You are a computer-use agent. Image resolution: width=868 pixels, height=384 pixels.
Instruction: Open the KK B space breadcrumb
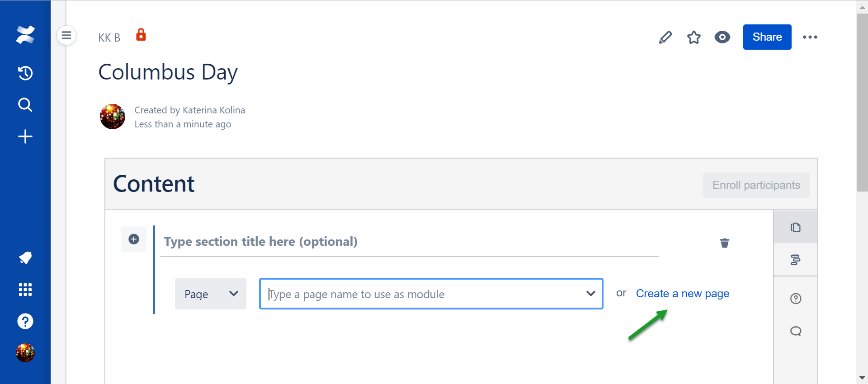pos(109,38)
